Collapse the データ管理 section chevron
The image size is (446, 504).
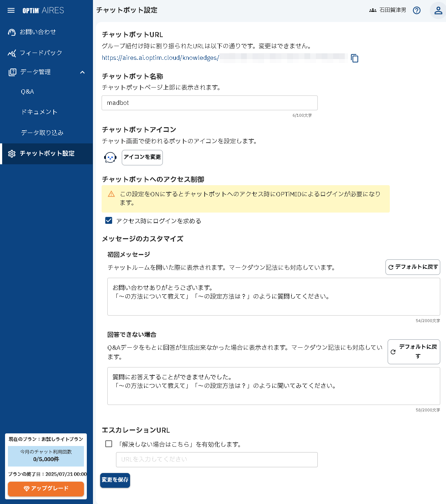click(82, 72)
